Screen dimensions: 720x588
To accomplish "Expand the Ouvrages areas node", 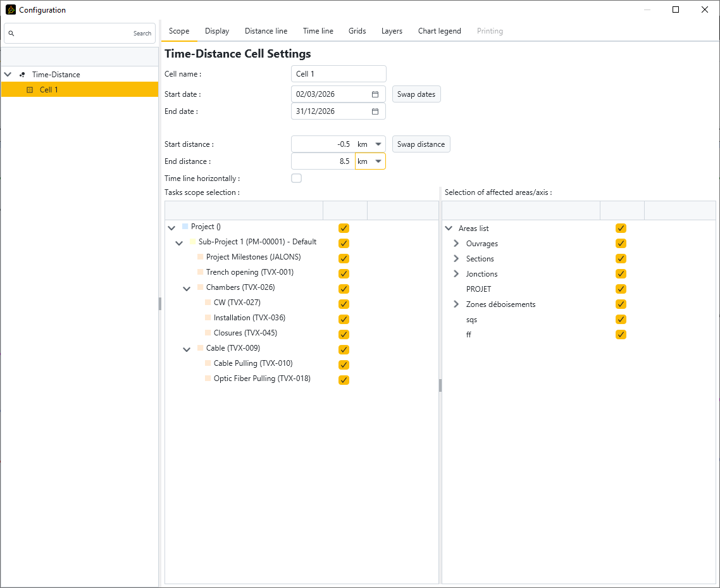I will 456,244.
